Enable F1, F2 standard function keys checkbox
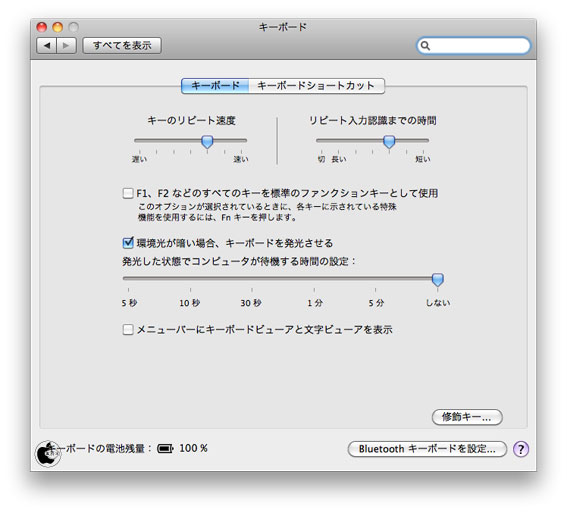 coord(128,193)
